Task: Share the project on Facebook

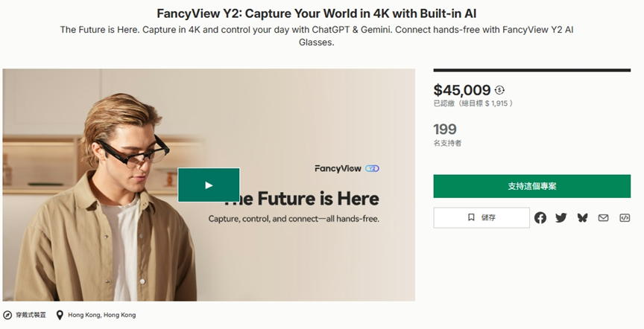Action: coord(540,218)
